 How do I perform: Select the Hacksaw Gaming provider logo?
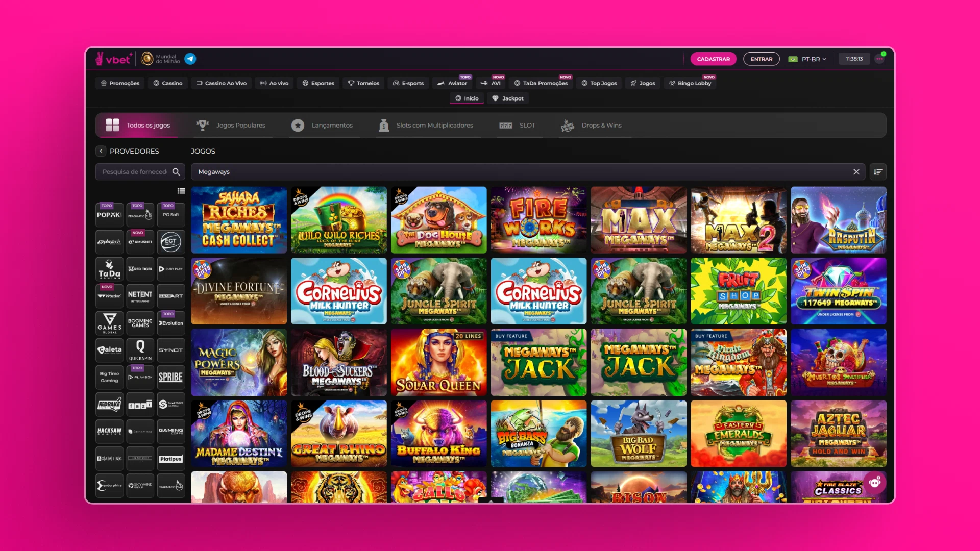pos(109,431)
